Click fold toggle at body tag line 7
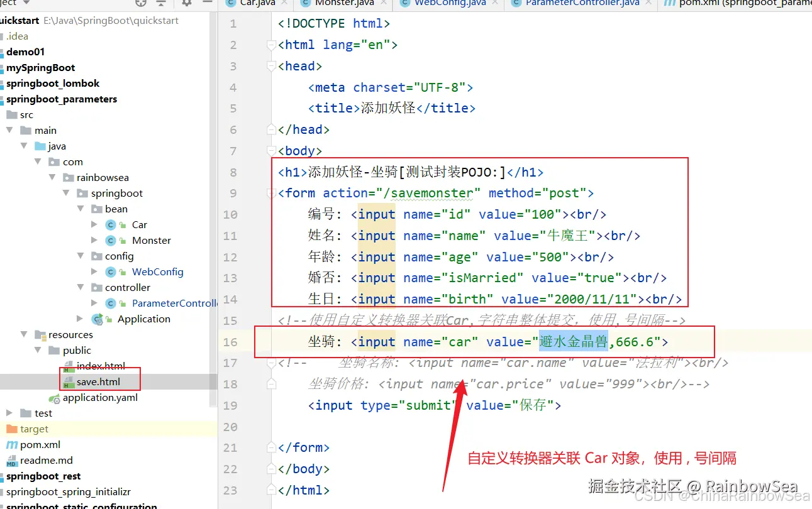This screenshot has height=509, width=812. [272, 151]
